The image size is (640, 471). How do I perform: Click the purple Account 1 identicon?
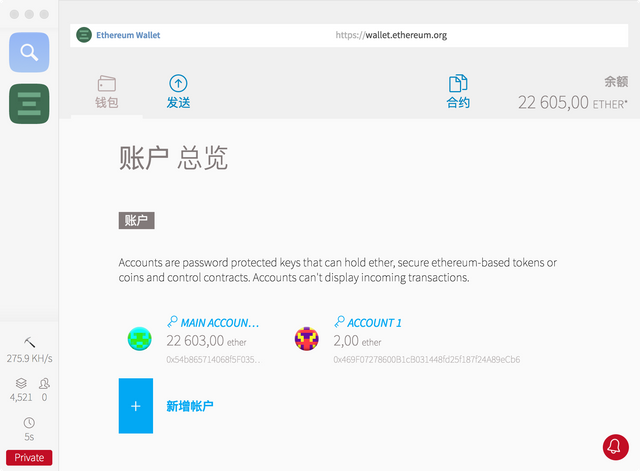point(307,339)
